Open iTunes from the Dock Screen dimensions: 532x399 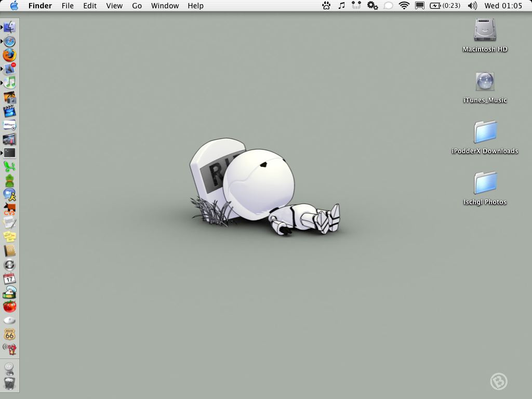pos(9,83)
